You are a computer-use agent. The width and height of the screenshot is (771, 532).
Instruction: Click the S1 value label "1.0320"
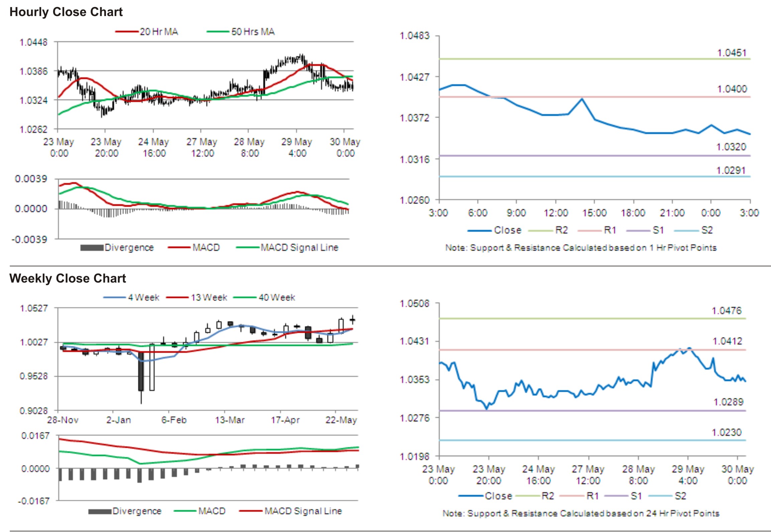point(731,147)
